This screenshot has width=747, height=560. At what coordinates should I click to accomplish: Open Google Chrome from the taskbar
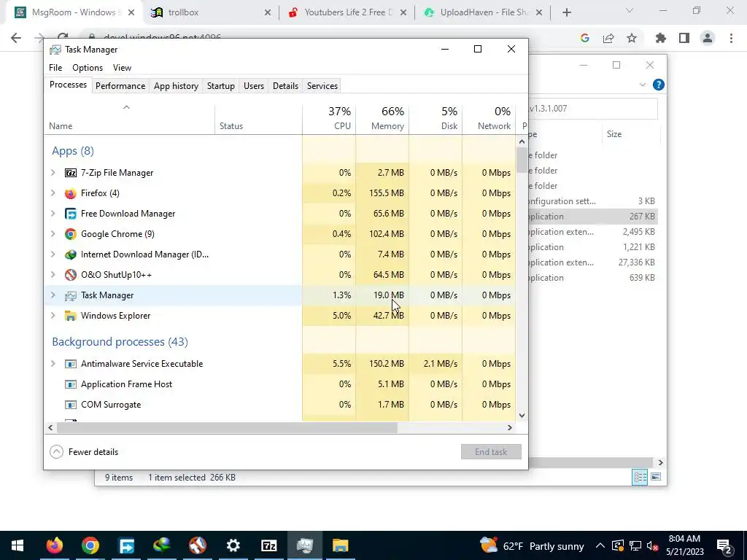(90, 545)
